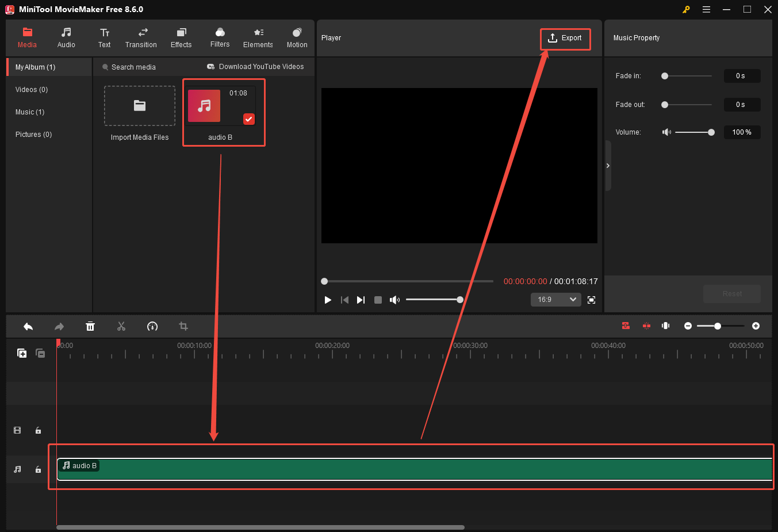Image resolution: width=778 pixels, height=532 pixels.
Task: Go to next frame
Action: (x=361, y=300)
